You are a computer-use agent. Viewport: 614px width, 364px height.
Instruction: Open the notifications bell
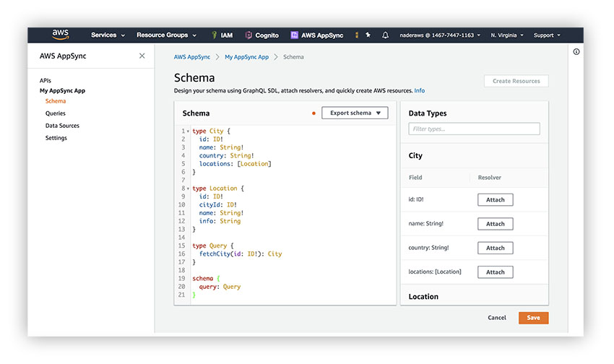pos(385,35)
